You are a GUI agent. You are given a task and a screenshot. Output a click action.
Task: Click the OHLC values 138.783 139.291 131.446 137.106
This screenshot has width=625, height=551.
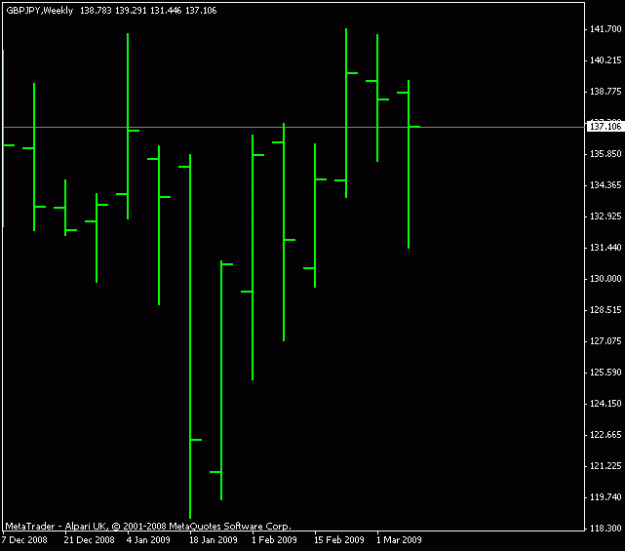point(148,11)
